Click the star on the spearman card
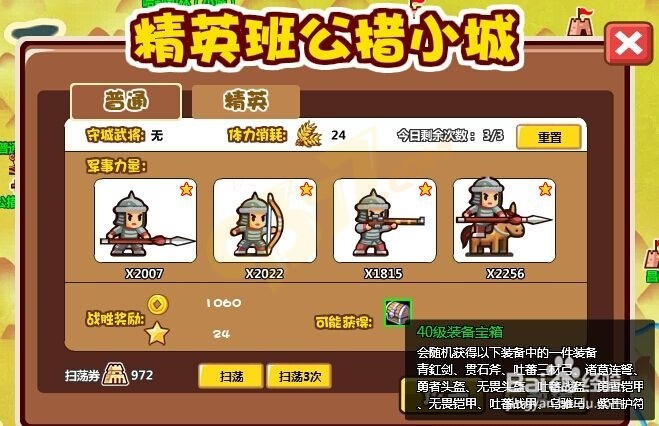 (x=186, y=189)
